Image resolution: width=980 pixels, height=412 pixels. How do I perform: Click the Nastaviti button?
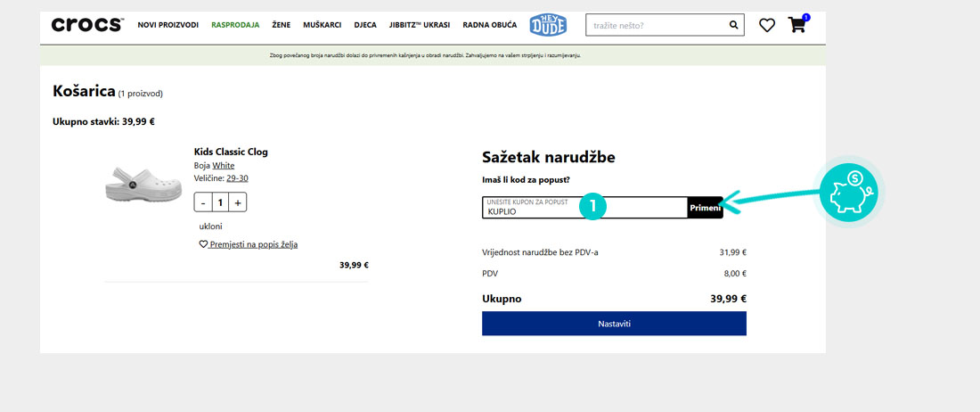click(x=614, y=324)
